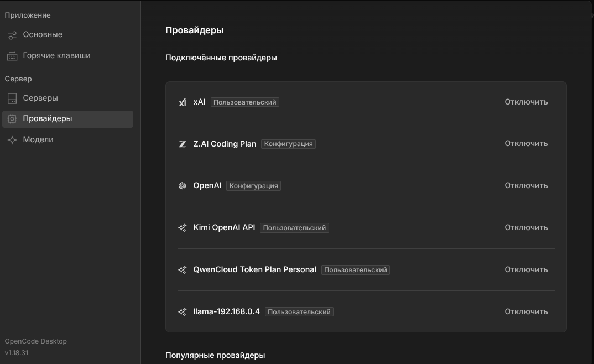
Task: Click the OpenAI provider logo
Action: [182, 186]
